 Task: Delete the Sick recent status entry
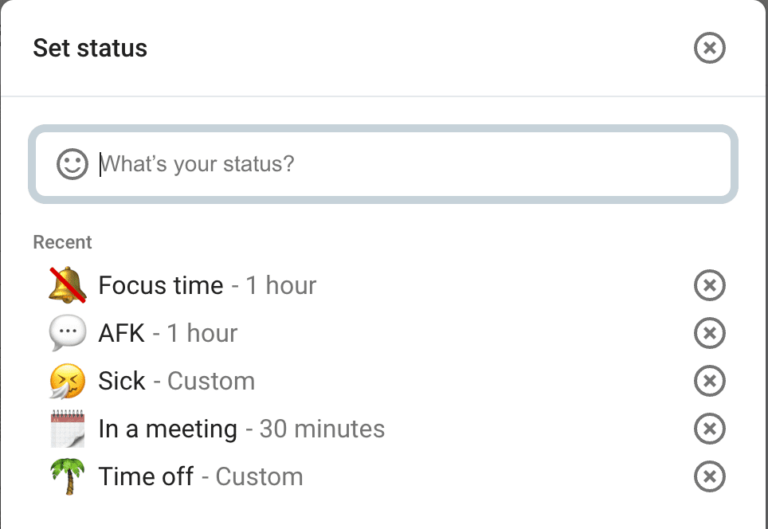[709, 381]
